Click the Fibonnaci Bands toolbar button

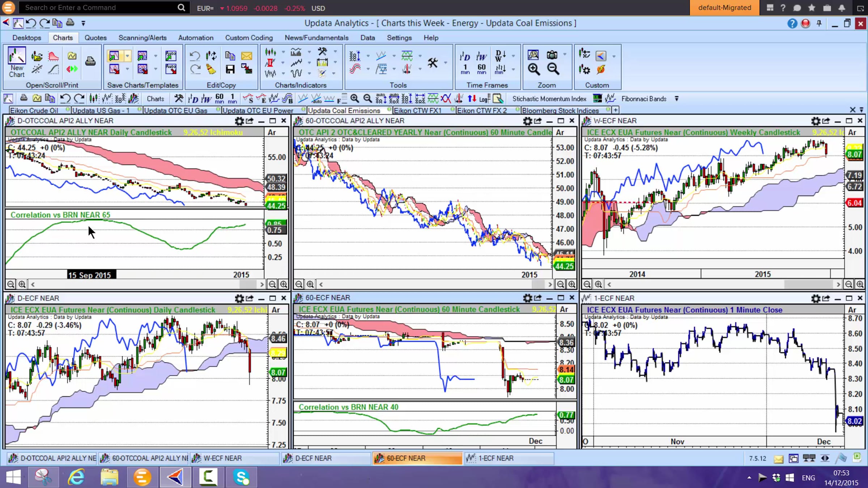pyautogui.click(x=644, y=99)
